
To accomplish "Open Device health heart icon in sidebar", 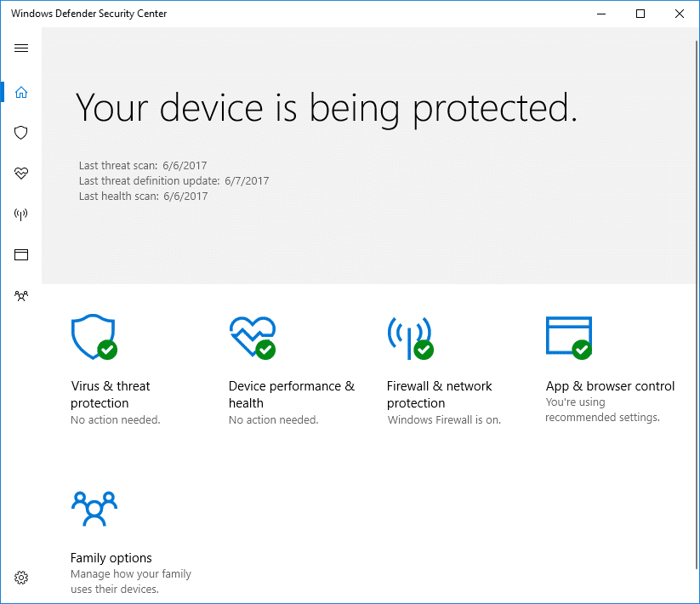I will (x=21, y=174).
